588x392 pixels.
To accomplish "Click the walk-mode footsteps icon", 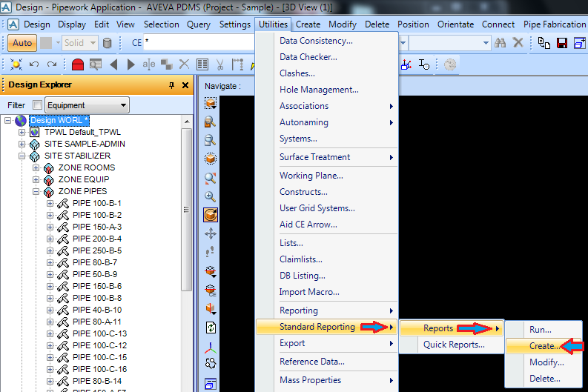I will point(211,252).
